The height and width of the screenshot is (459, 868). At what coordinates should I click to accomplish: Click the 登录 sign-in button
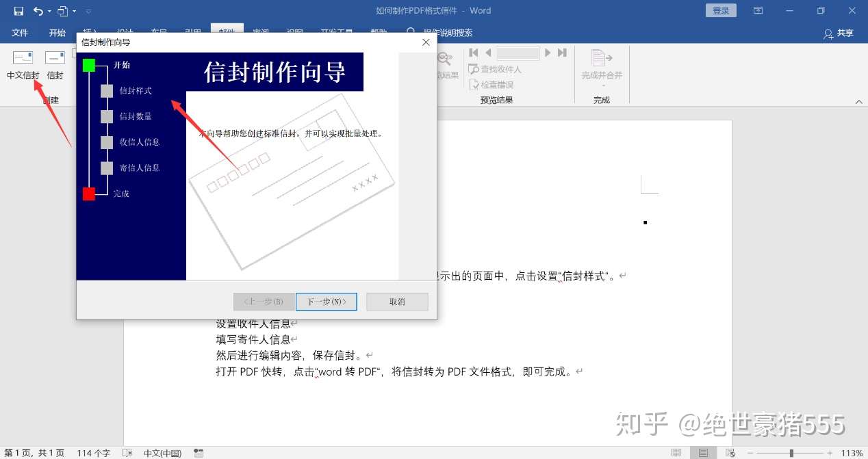coord(721,10)
